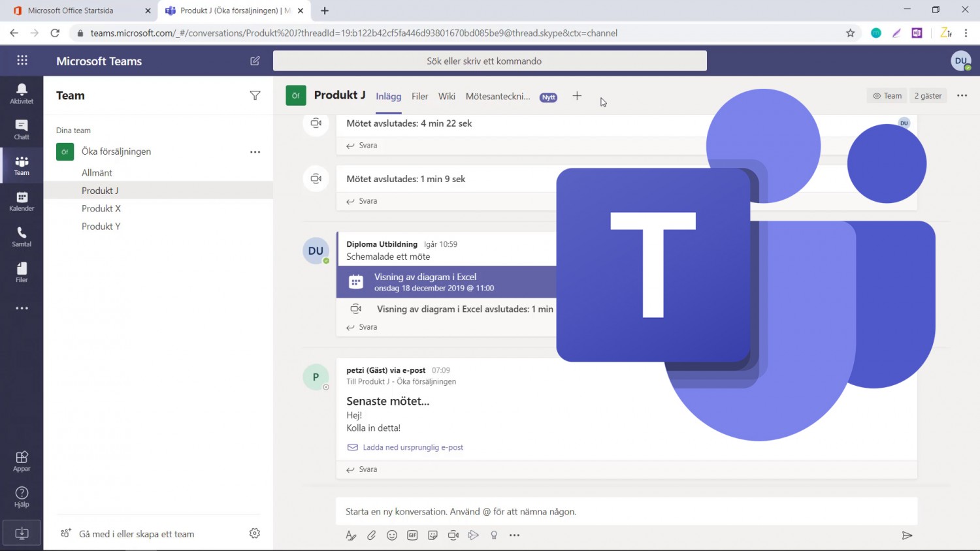Bookmark this page with star icon
980x551 pixels.
click(850, 33)
